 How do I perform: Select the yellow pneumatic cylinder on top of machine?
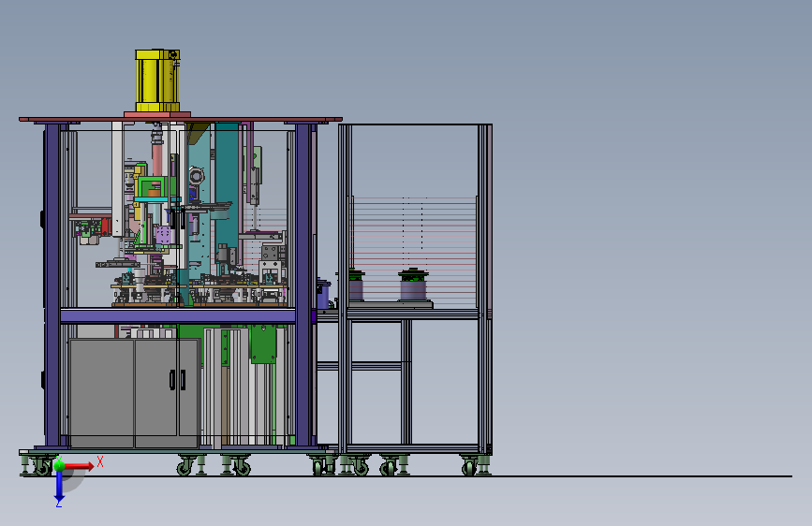point(157,80)
